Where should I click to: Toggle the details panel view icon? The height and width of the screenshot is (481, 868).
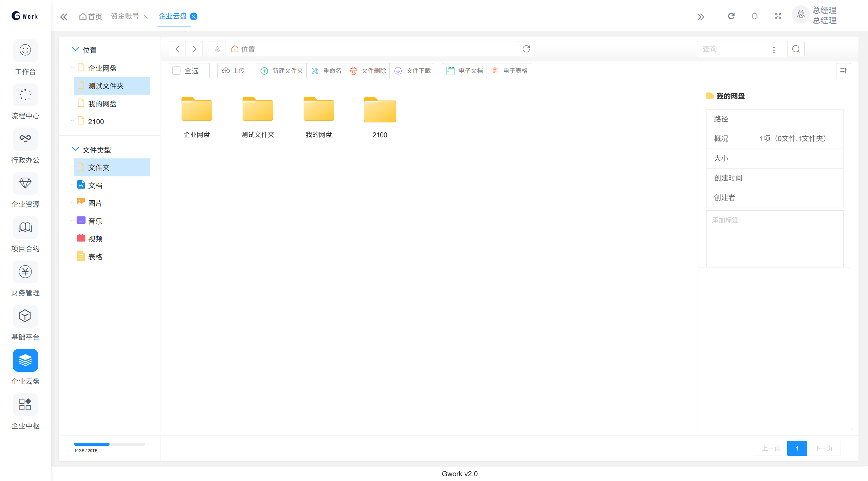coord(843,71)
